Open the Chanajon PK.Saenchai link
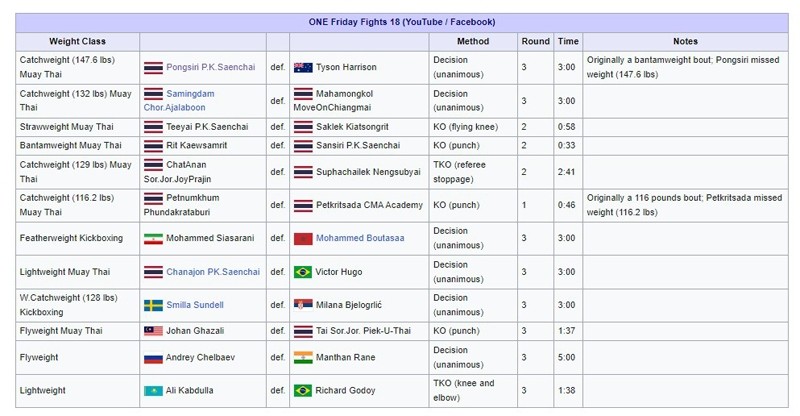800x416 pixels. (x=213, y=272)
